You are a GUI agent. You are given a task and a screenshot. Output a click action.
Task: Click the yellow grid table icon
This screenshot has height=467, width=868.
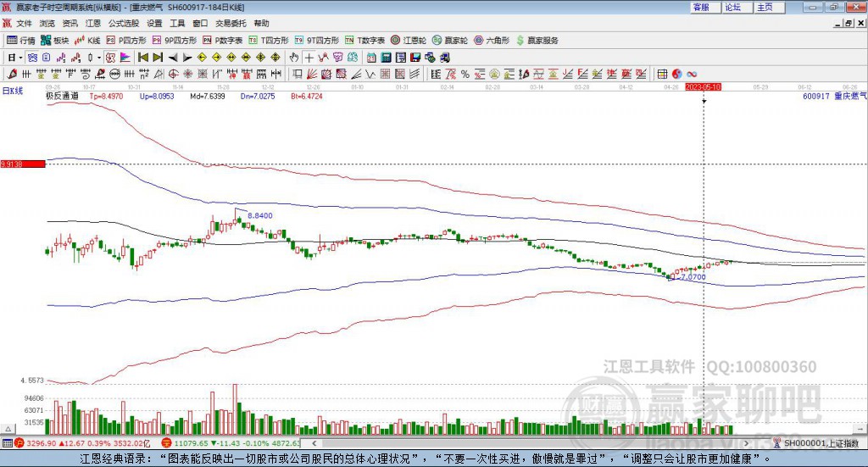click(x=662, y=74)
